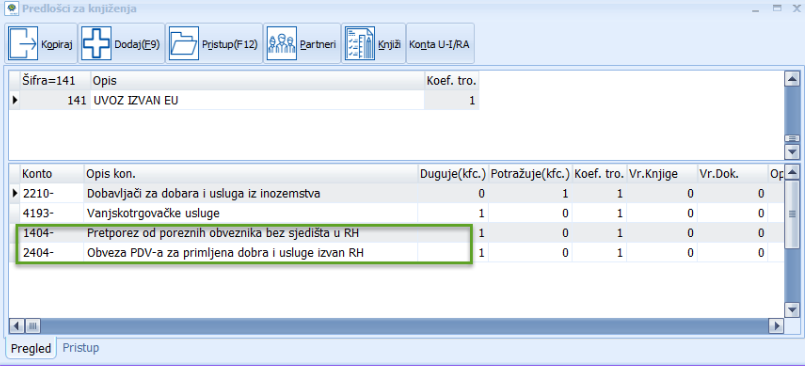The height and width of the screenshot is (366, 805).
Task: Click the UVOZ IZVAN EU description cell
Action: point(257,100)
